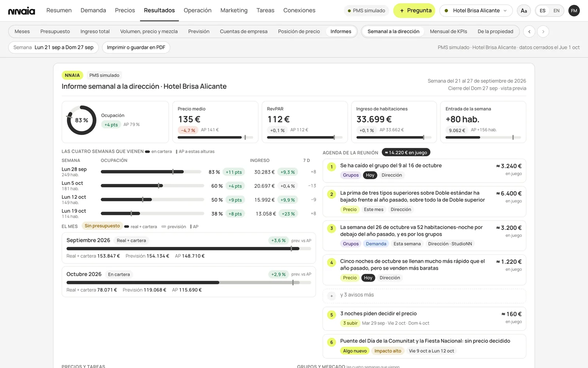Expand the plus icon beside 3 avisos más
The width and height of the screenshot is (588, 368).
pos(331,296)
